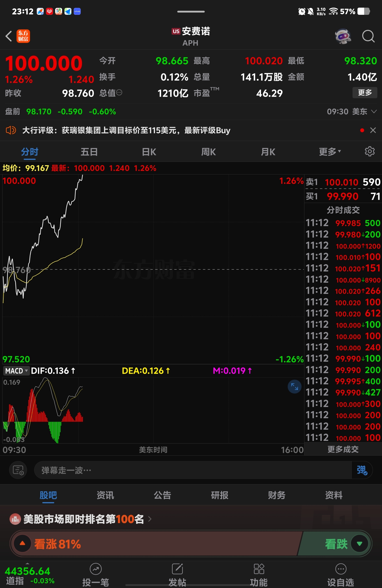Tap the 均价 99.167 label

coord(26,168)
